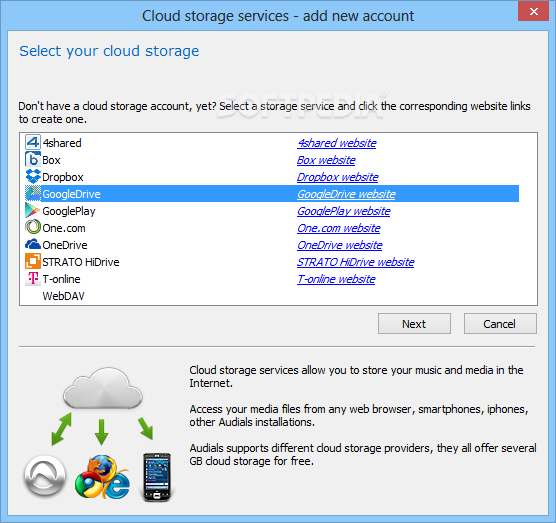Select GooglePlay in the storage list
Viewport: 556px width, 523px height.
point(69,211)
